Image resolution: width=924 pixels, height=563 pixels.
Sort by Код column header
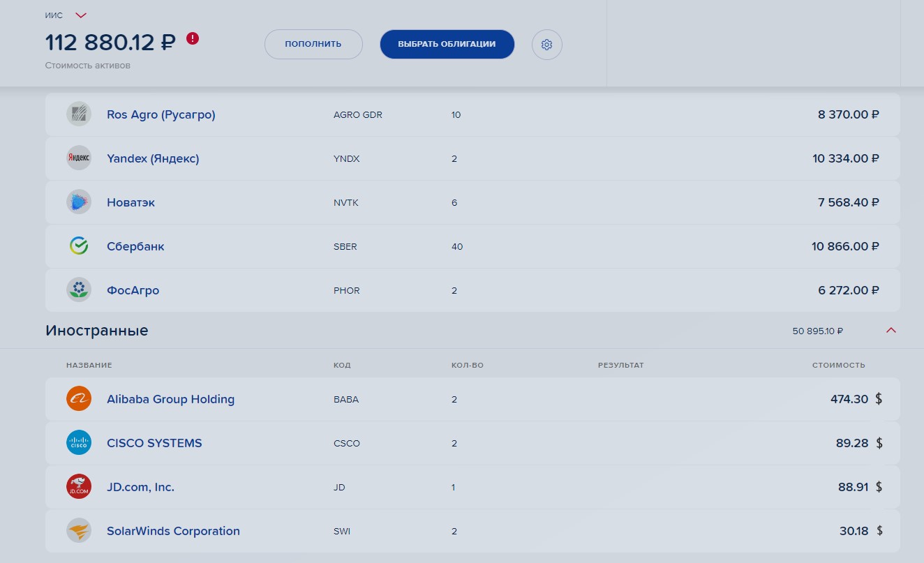click(x=342, y=365)
